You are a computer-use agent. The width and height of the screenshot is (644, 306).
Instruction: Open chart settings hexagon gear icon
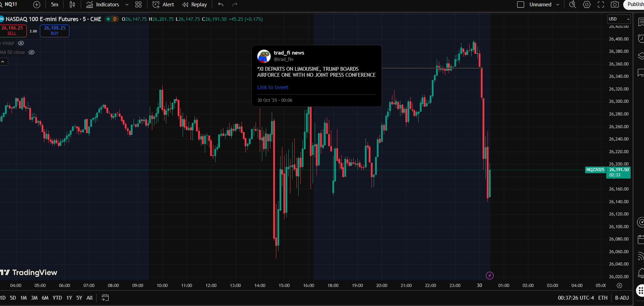[587, 5]
